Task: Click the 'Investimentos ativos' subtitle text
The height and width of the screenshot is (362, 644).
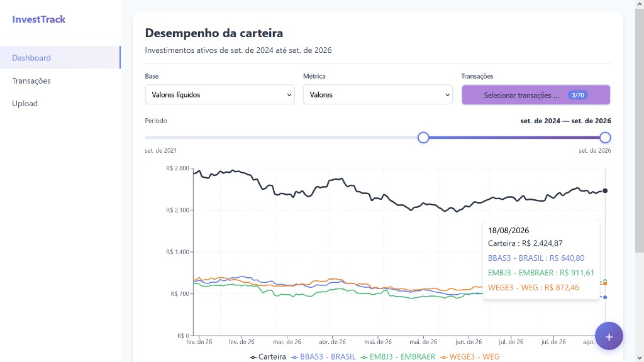Action: [x=238, y=50]
